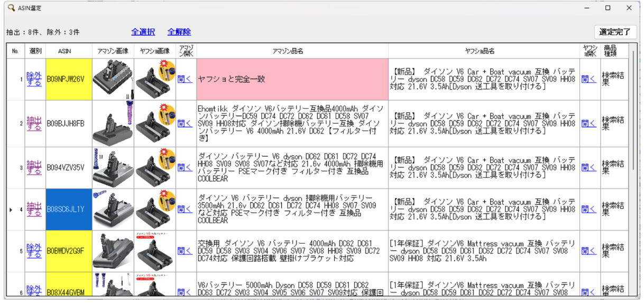This screenshot has width=644, height=303.
Task: Click the 全解除 link
Action: [x=179, y=32]
